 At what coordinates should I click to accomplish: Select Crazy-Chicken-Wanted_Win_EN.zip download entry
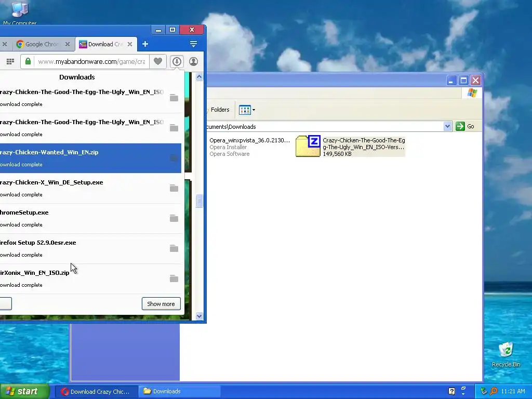pyautogui.click(x=90, y=158)
